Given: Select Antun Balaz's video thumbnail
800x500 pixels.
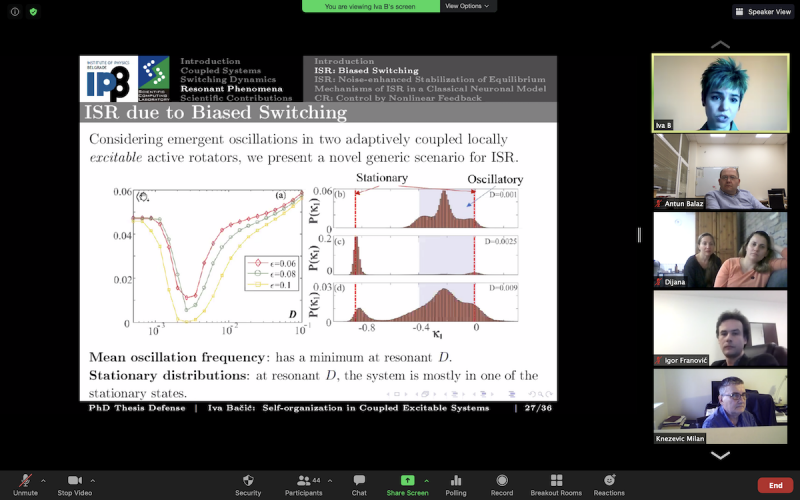Looking at the screenshot, I should click(720, 171).
